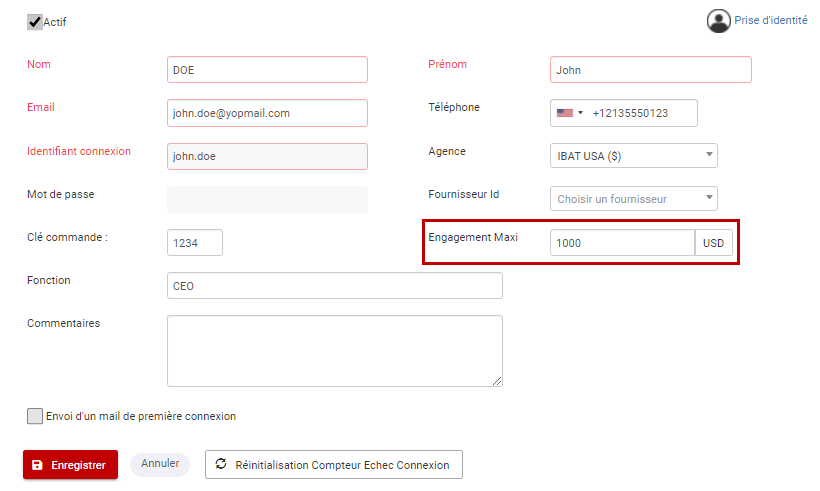This screenshot has height=491, width=820.
Task: Click the Clé commande field
Action: [195, 243]
